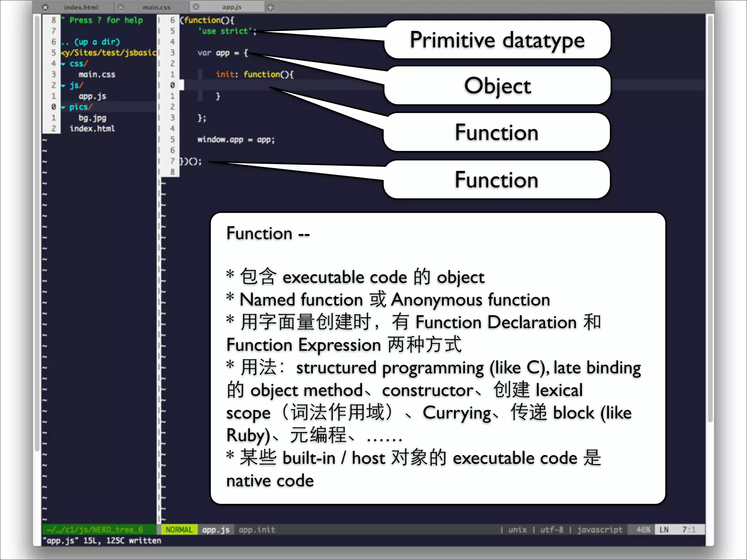Collapse the js/ folder in NERDTree
The width and height of the screenshot is (747, 560).
pyautogui.click(x=63, y=86)
